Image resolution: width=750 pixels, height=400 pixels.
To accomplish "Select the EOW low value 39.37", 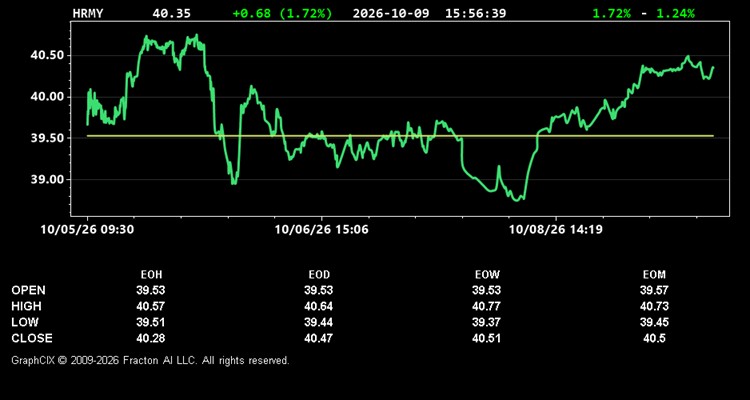I will [x=486, y=322].
